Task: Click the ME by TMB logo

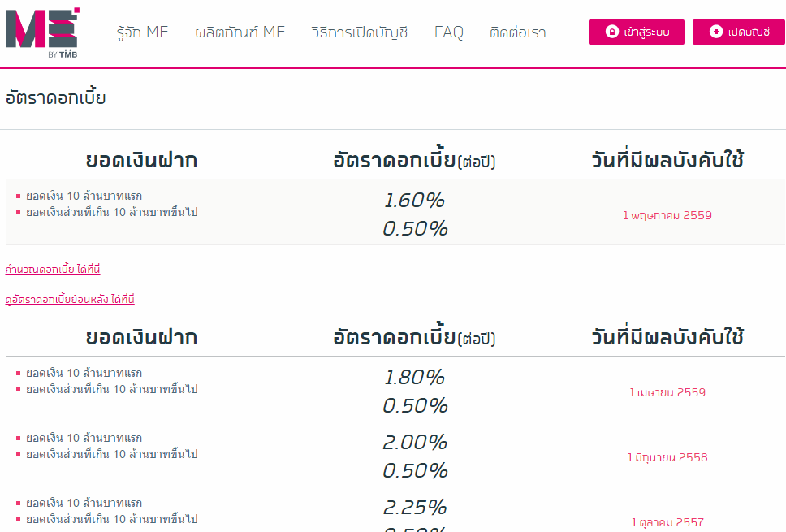Action: [x=41, y=32]
